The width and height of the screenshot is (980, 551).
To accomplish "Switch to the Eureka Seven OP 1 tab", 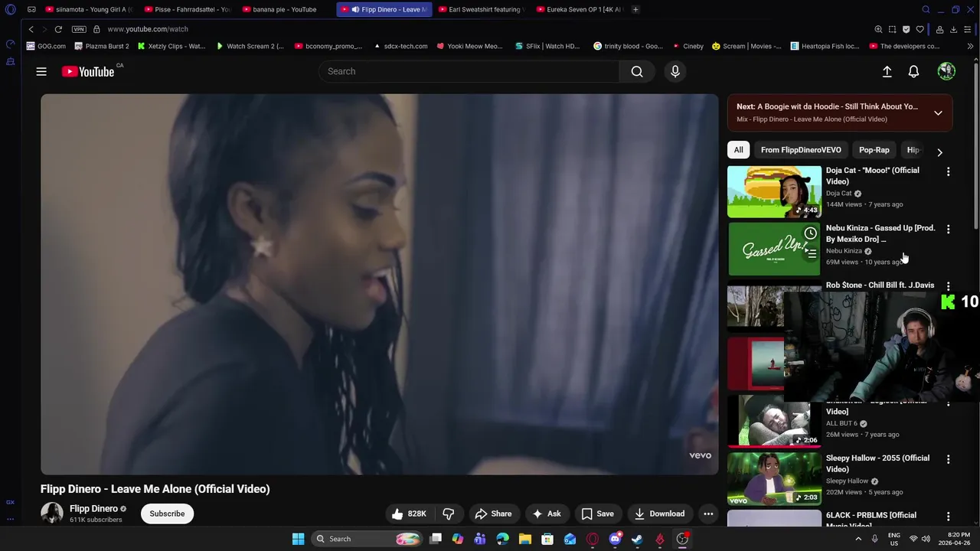I will (x=580, y=9).
